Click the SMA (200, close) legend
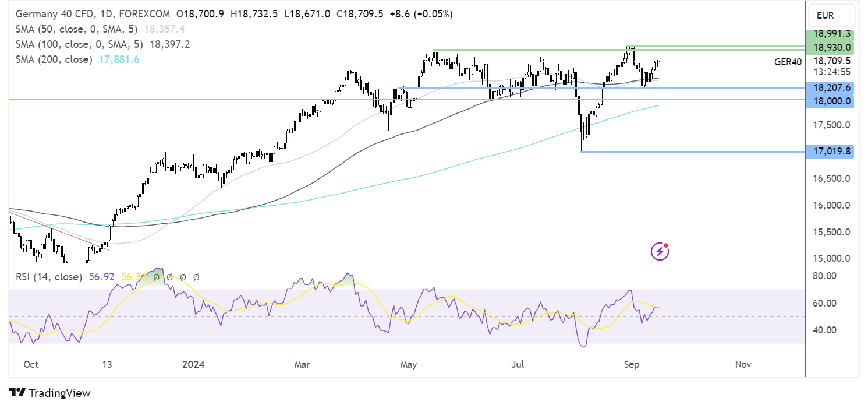Viewport: 868px width, 408px height. pyautogui.click(x=54, y=59)
